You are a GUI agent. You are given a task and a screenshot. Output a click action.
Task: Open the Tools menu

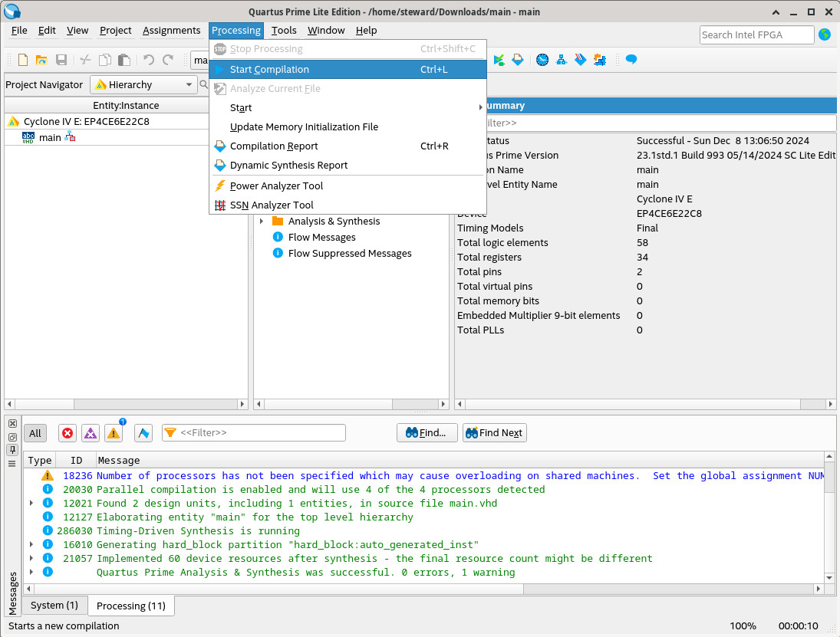pyautogui.click(x=283, y=31)
